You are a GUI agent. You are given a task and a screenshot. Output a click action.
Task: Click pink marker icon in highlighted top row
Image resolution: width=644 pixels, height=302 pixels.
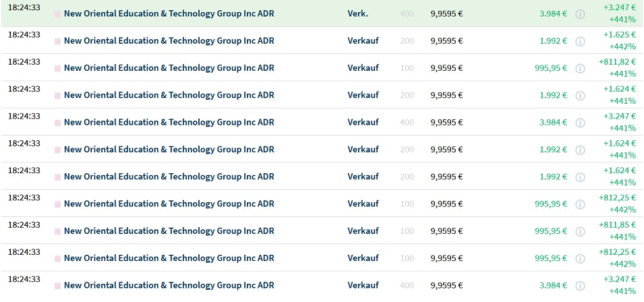pos(57,14)
